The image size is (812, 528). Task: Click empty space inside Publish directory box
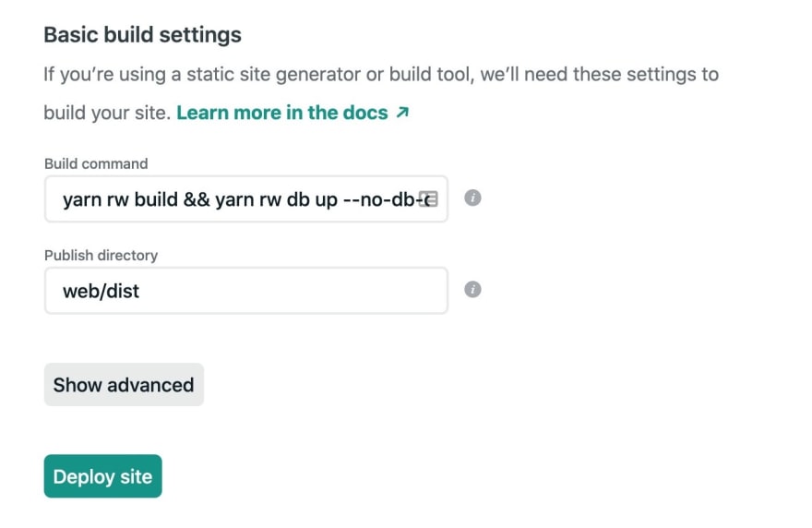[290, 291]
